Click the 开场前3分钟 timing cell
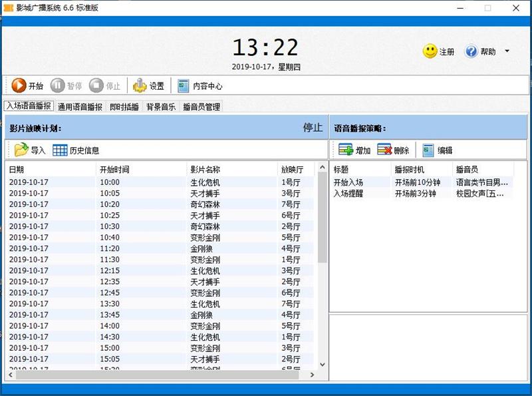Screen dimensions: 532x396 point(415,194)
